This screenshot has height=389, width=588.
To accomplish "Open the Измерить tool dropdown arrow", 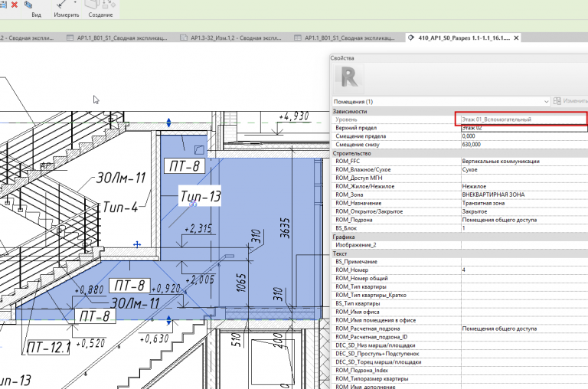I will [75, 3].
